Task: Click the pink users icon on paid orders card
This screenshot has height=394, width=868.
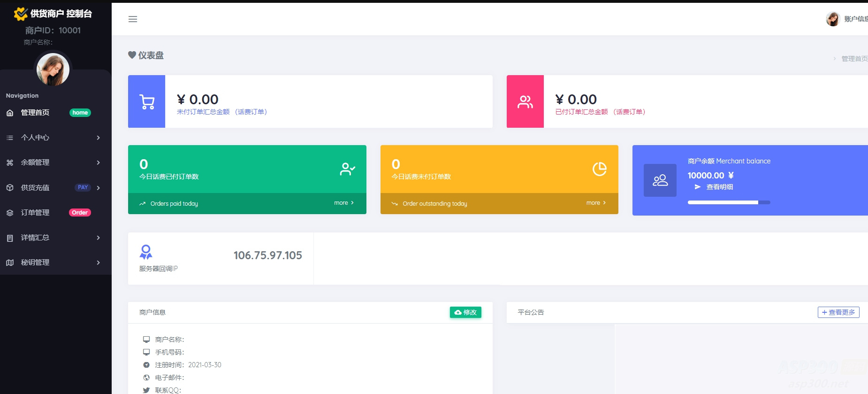Action: 525,102
